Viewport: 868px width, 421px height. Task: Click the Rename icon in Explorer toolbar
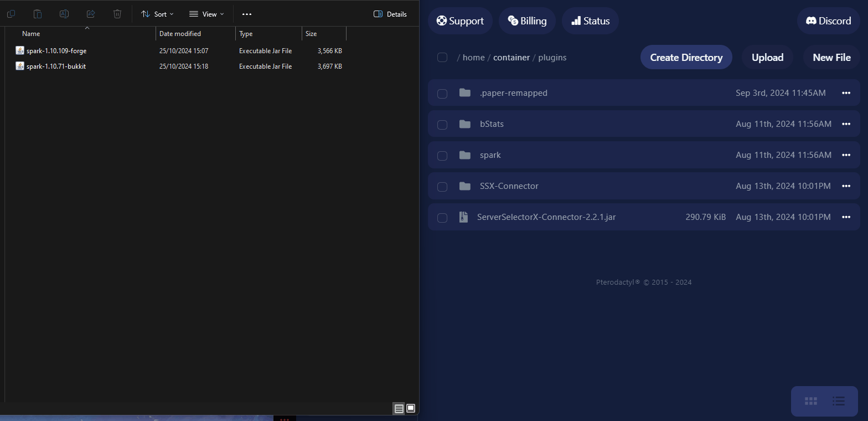[64, 14]
